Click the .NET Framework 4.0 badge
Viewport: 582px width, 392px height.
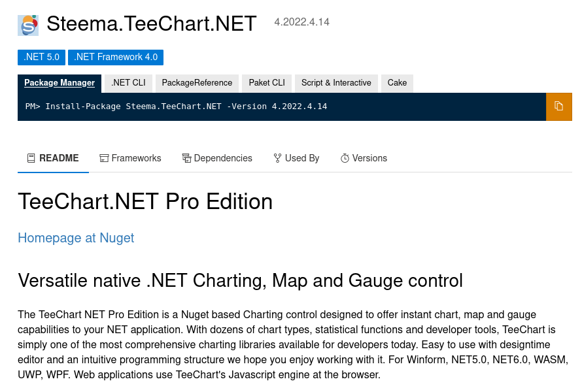point(116,57)
